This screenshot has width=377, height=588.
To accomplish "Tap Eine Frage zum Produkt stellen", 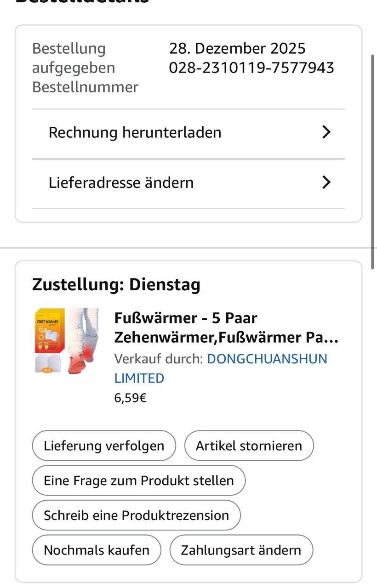I will coord(138,481).
